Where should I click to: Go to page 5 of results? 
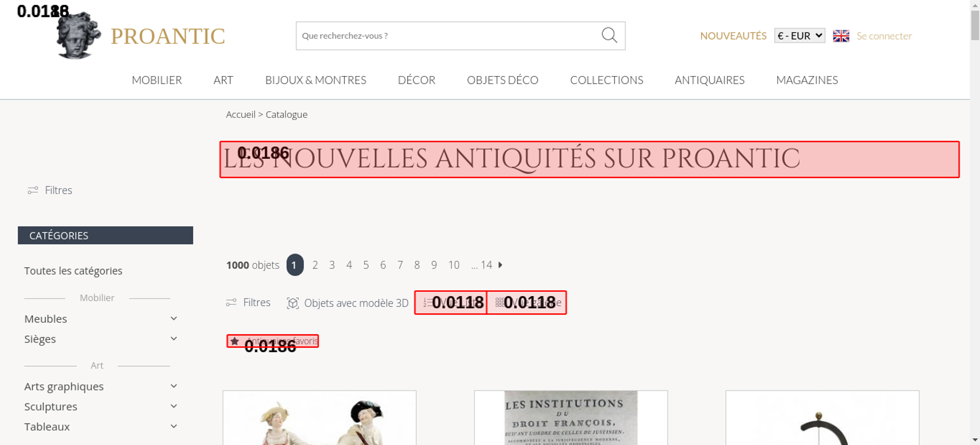[x=366, y=265]
